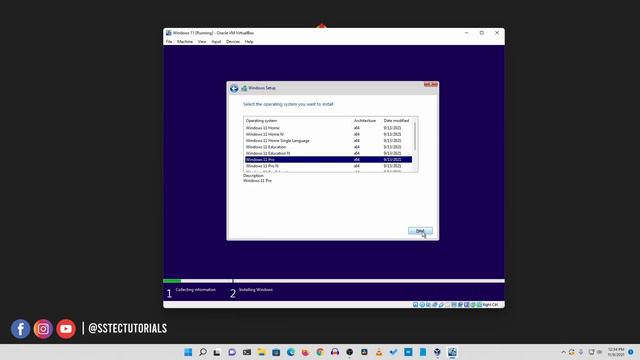Launch Google Chrome from the taskbar
This screenshot has height=360, width=640.
tap(320, 352)
